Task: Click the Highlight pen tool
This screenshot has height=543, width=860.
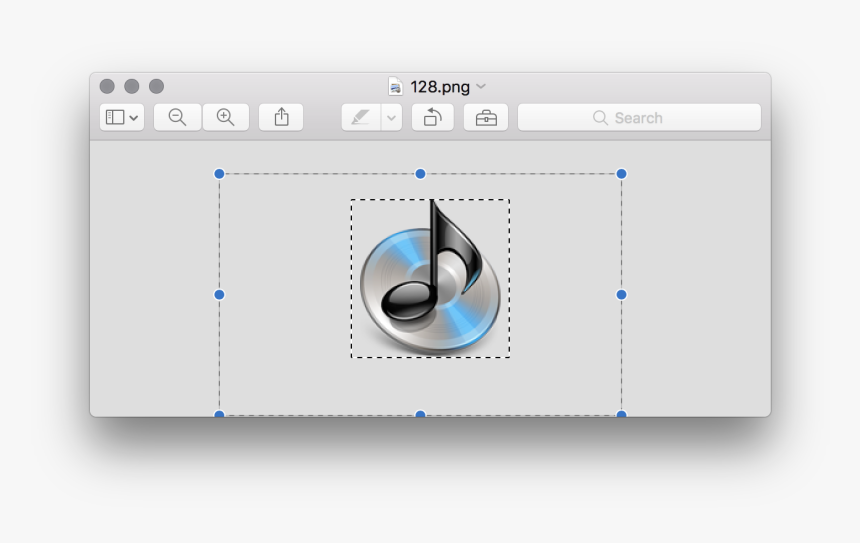Action: (x=361, y=117)
